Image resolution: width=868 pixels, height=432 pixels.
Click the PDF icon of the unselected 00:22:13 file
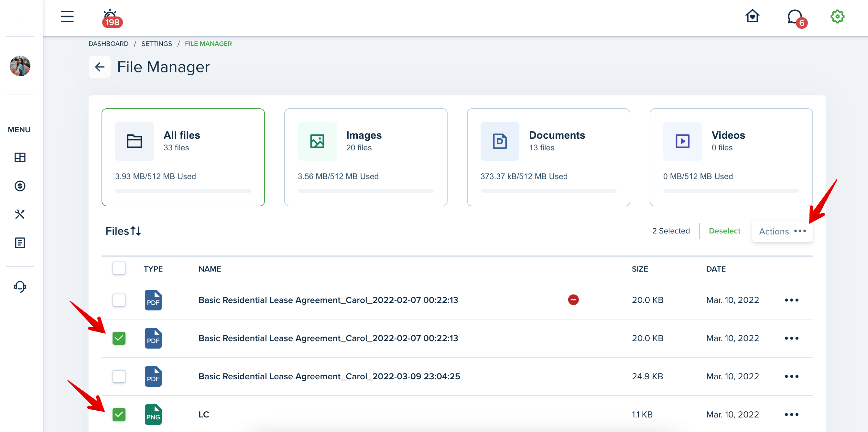pos(153,300)
